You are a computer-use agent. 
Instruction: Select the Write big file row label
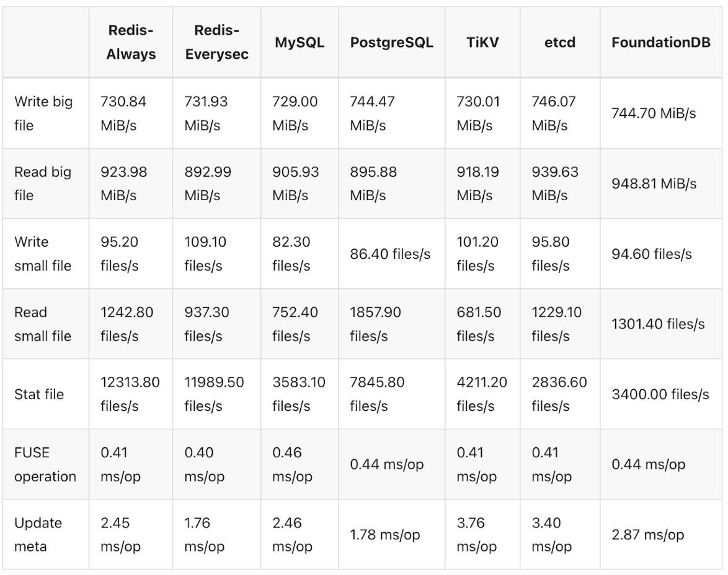(x=43, y=113)
